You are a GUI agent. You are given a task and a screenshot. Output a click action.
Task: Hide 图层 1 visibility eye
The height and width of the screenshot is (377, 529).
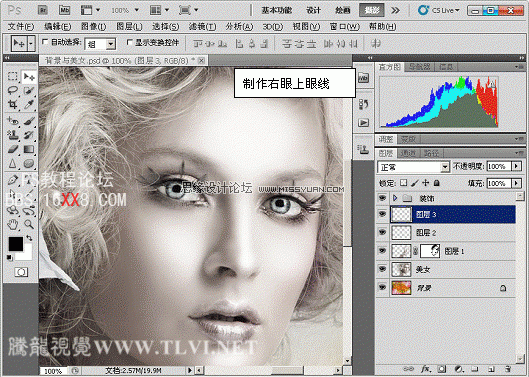tap(382, 251)
